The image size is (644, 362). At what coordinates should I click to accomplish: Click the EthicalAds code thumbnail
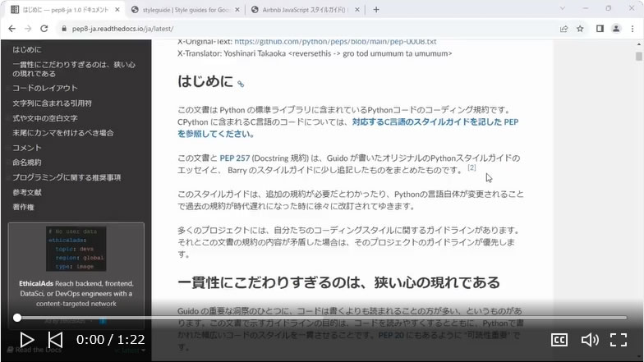76,249
